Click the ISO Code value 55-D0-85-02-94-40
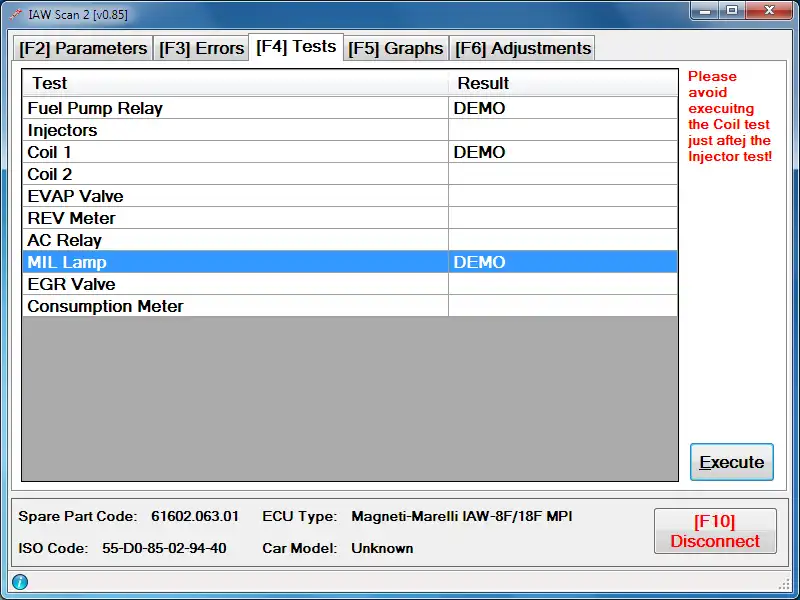The image size is (800, 600). (164, 548)
